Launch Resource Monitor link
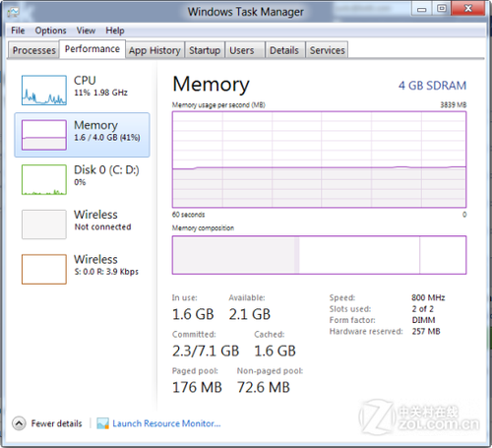Viewport: 492px width, 448px height. (166, 423)
